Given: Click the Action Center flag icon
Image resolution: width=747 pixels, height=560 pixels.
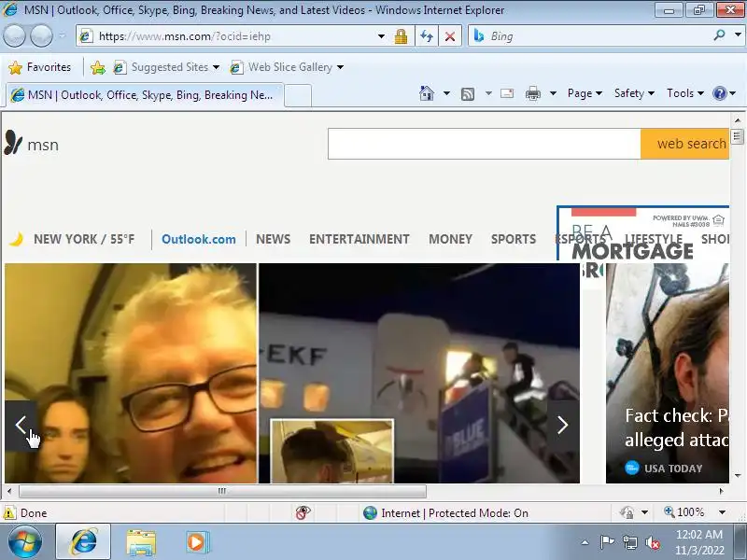Looking at the screenshot, I should pos(607,542).
